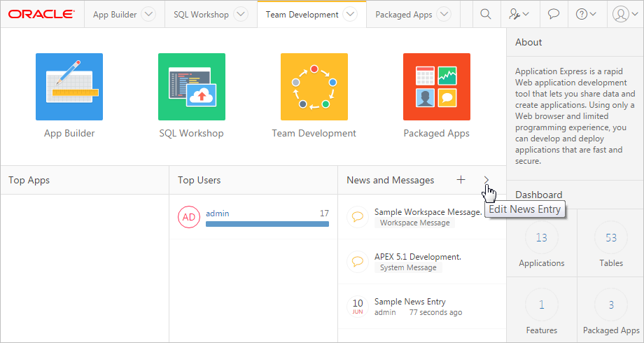
Task: Click the admin user link
Action: click(x=218, y=213)
